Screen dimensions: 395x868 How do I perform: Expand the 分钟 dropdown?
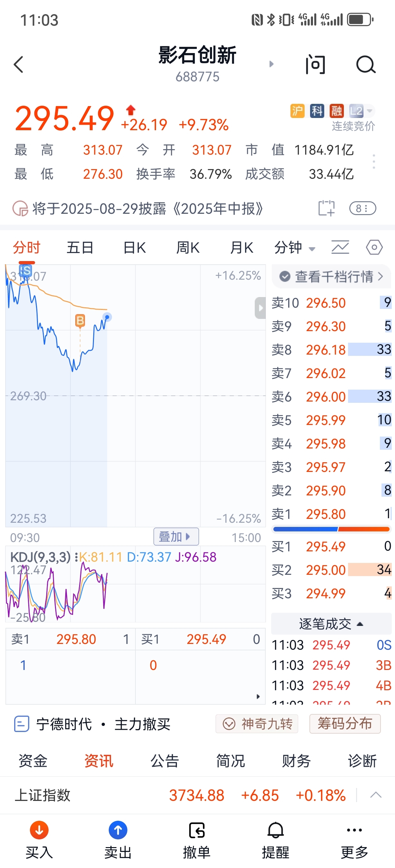[295, 248]
